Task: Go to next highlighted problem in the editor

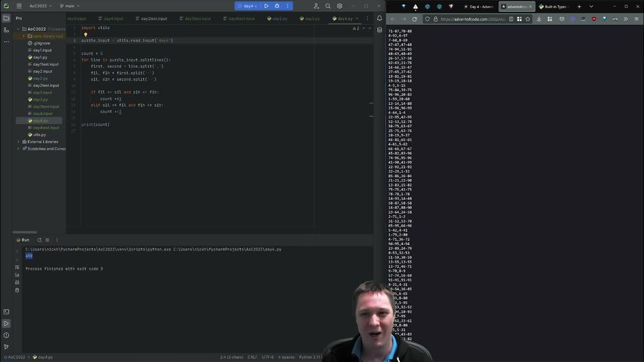Action: (370, 28)
